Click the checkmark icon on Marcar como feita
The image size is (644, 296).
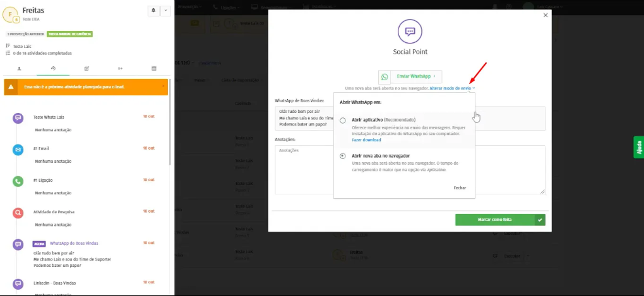540,220
